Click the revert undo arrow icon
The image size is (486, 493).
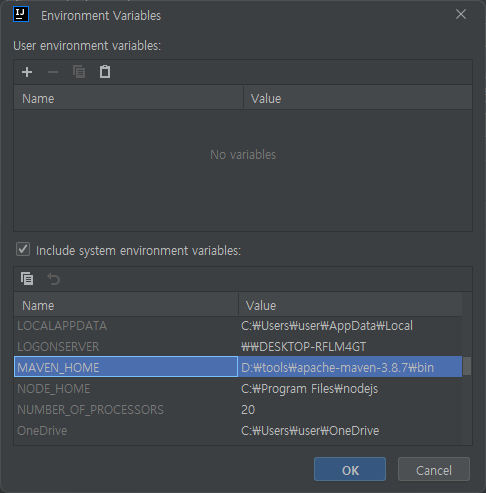(x=54, y=279)
